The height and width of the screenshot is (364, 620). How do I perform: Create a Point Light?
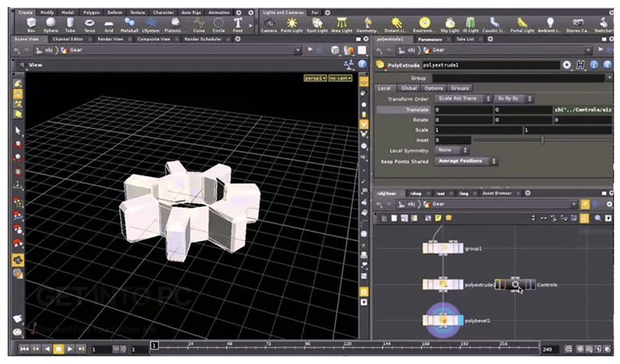(292, 25)
